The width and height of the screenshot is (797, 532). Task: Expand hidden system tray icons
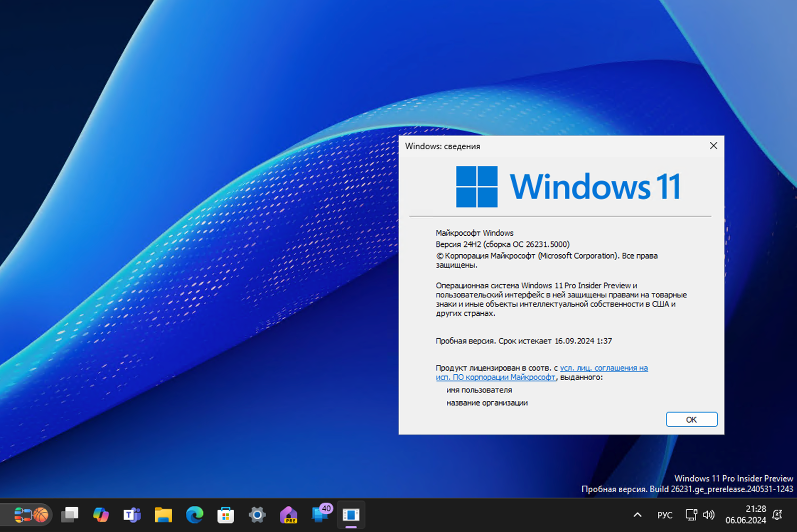click(637, 515)
